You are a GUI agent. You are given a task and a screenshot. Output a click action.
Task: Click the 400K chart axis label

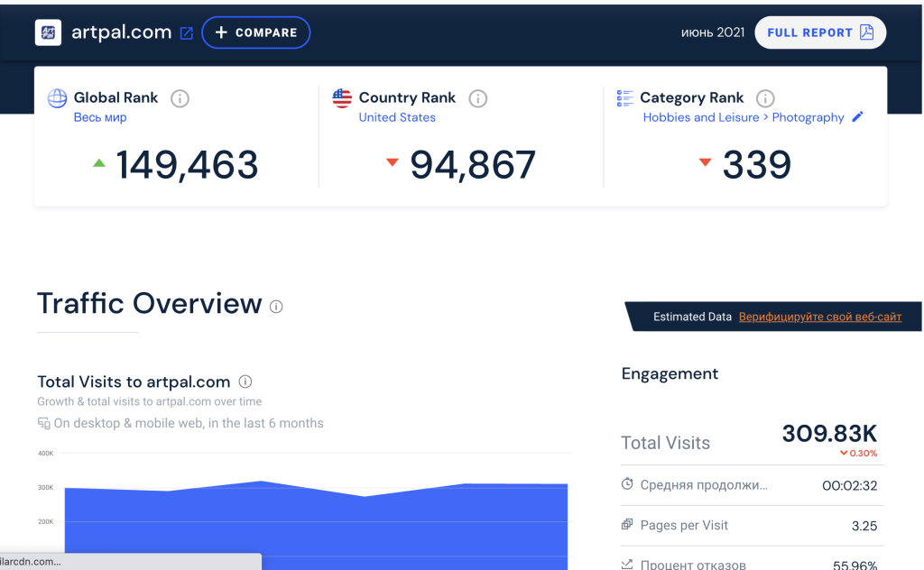click(x=45, y=454)
